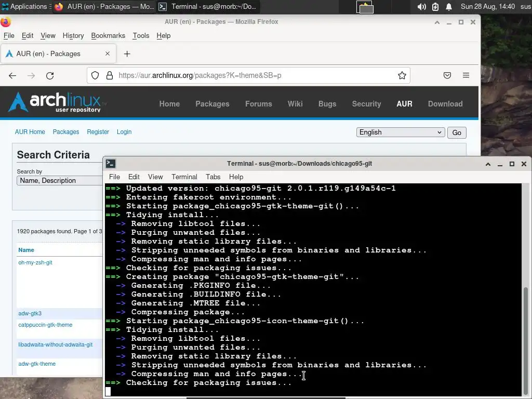Open libadwaita-without-adwaita-git package
Viewport: 532px width, 399px height.
pos(55,344)
